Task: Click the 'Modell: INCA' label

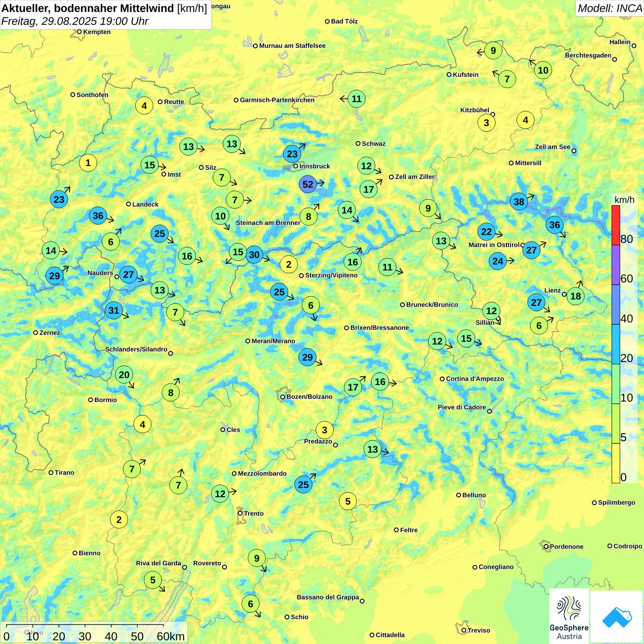Action: (x=609, y=8)
